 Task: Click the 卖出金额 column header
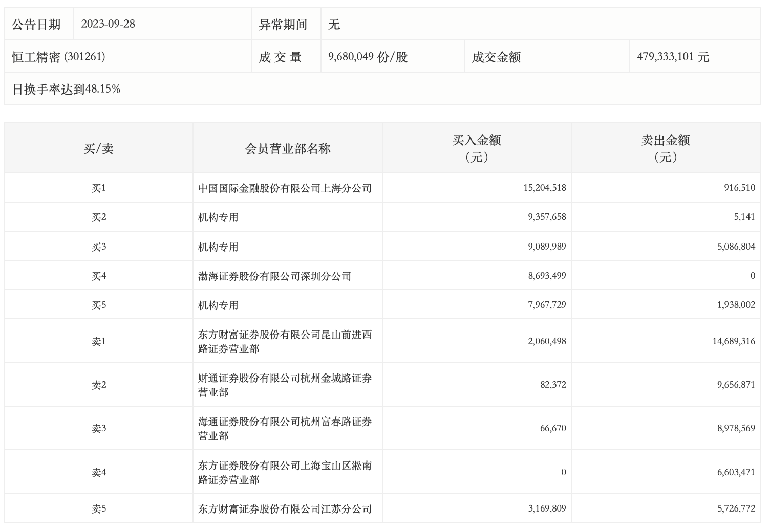click(x=666, y=148)
